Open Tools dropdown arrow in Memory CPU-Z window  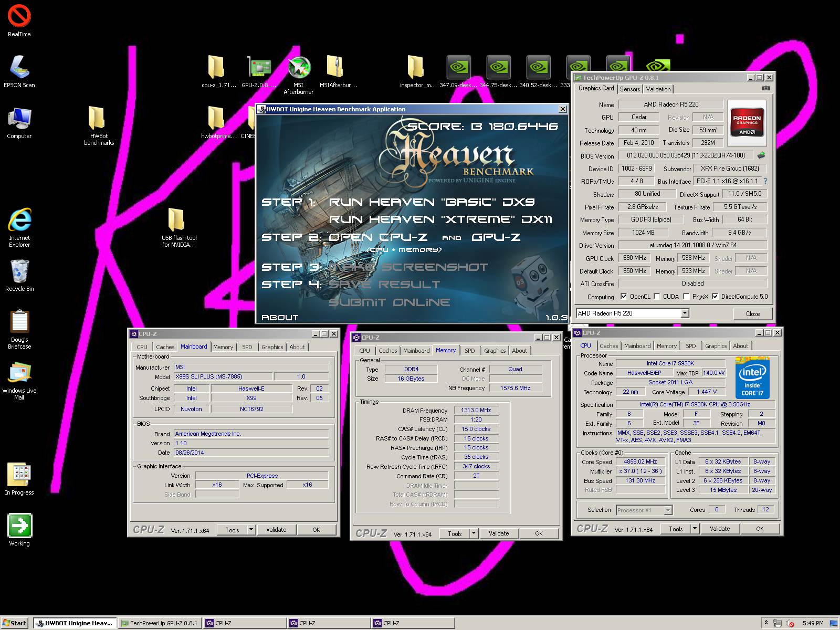click(x=474, y=533)
